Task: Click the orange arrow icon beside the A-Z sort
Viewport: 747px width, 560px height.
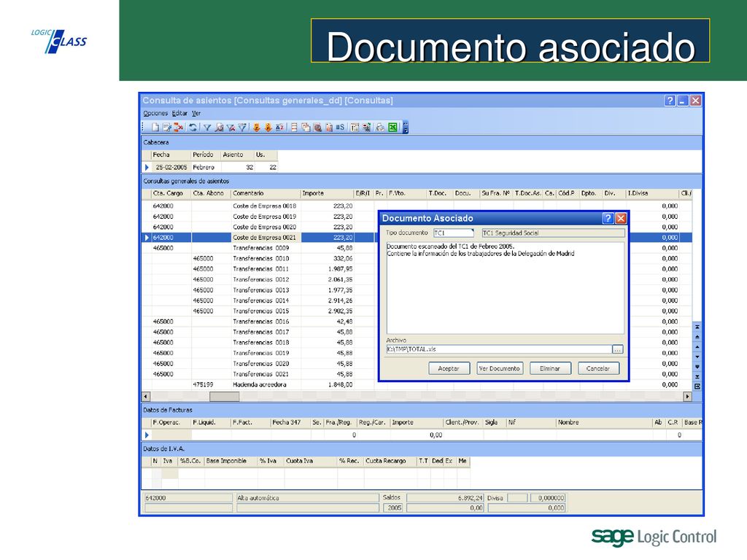Action: tap(268, 127)
